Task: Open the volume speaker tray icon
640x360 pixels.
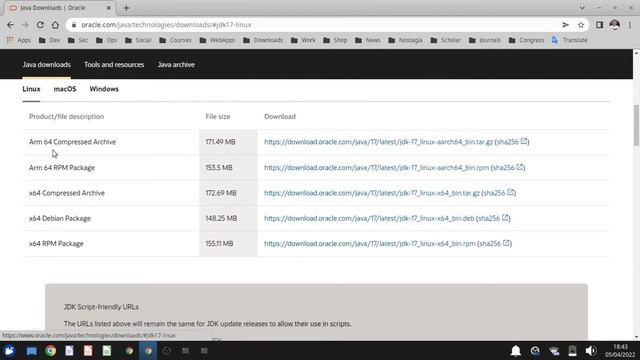Action: [x=591, y=351]
